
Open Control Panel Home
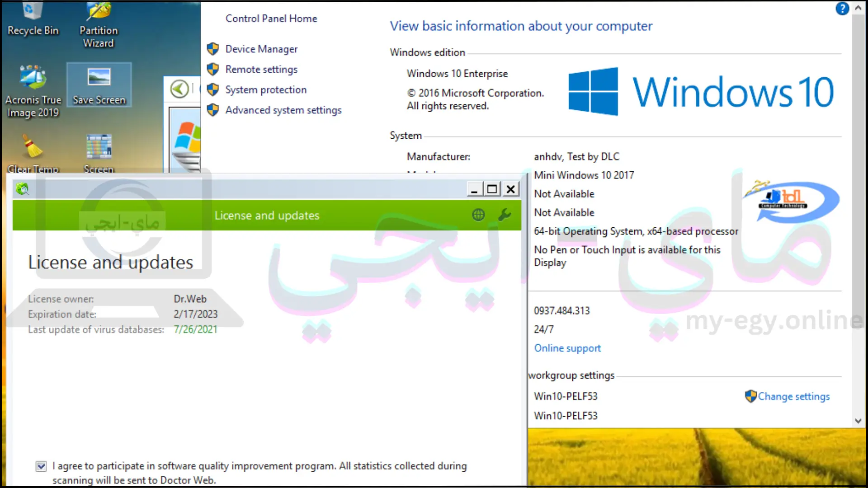(271, 19)
